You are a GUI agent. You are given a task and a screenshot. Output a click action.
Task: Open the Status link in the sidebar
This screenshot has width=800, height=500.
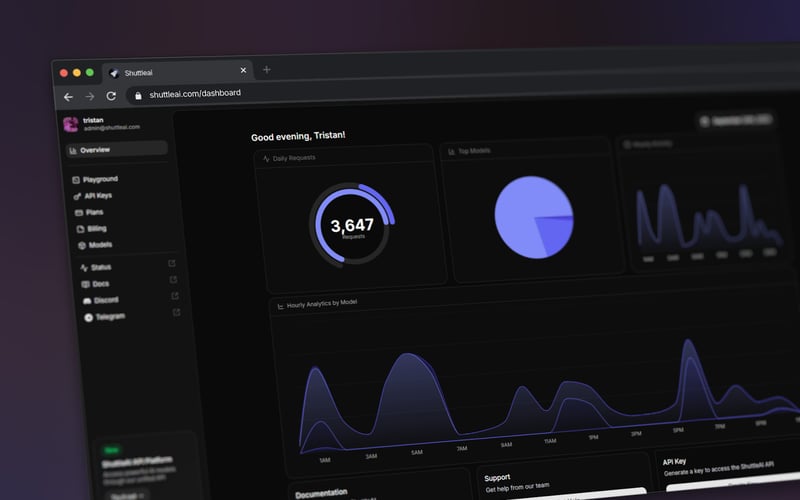[x=96, y=267]
